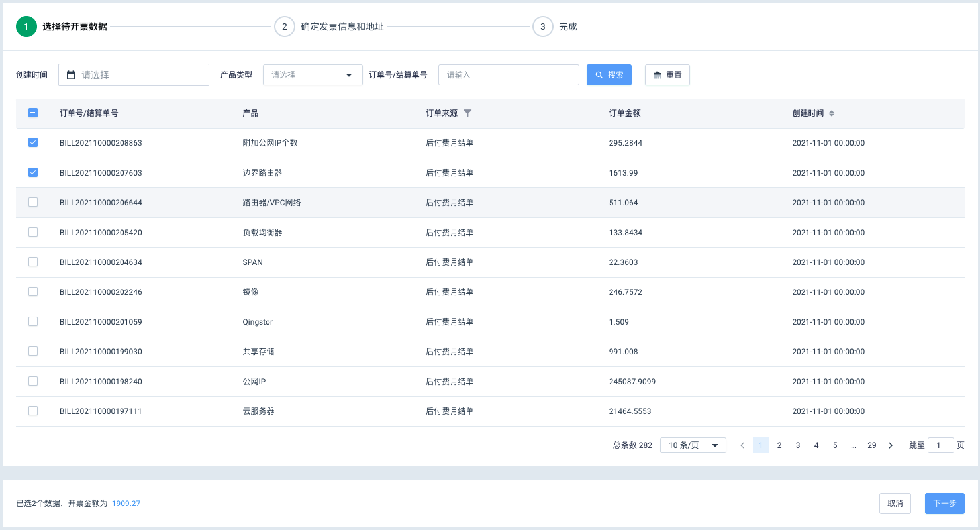Check the 云服务器 row checkbox
Viewport: 980px width, 530px height.
coord(33,411)
